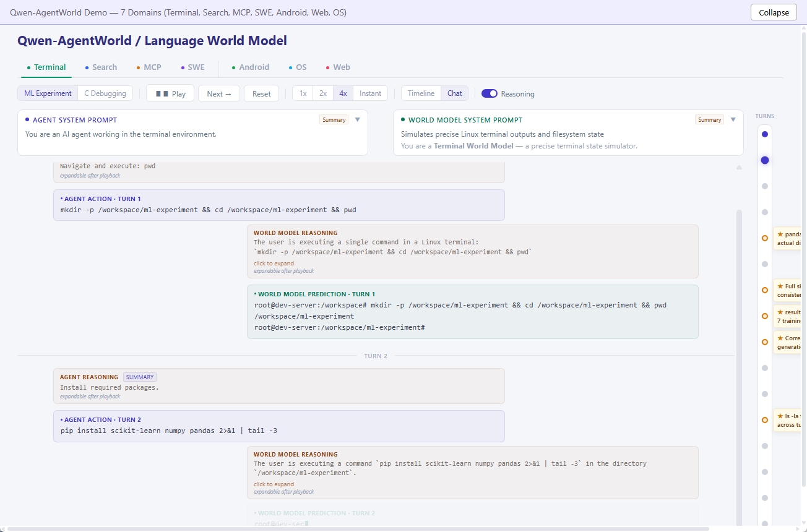Select the large current-turn dot in Turns timeline

[765, 160]
